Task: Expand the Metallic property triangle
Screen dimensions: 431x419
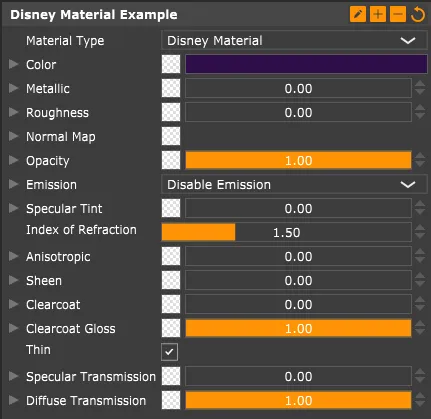Action: pyautogui.click(x=13, y=88)
